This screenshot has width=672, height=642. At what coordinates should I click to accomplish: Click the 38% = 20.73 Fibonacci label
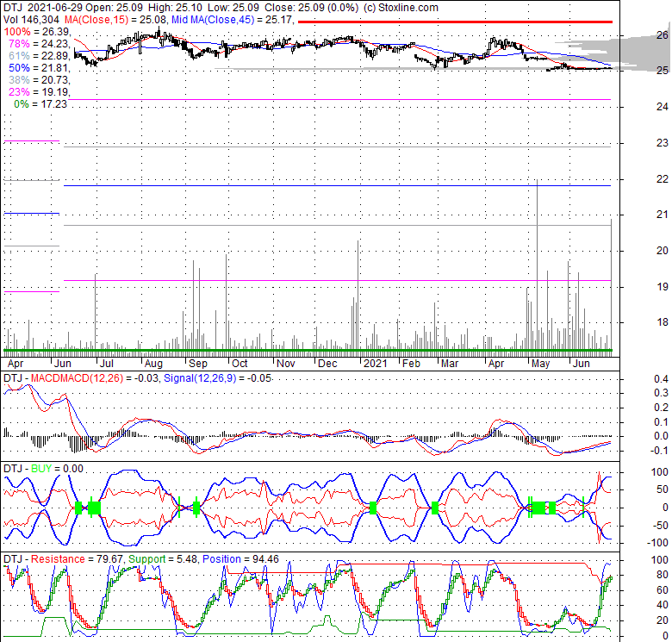pos(39,80)
